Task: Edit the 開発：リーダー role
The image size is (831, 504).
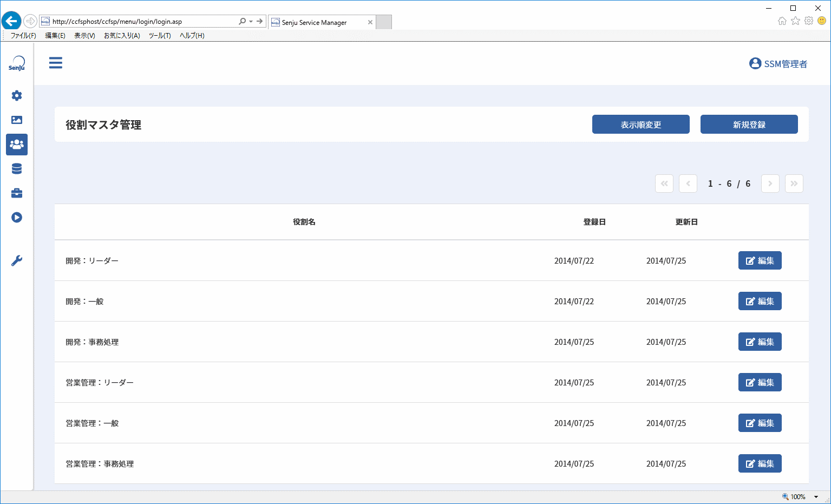Action: click(x=760, y=260)
